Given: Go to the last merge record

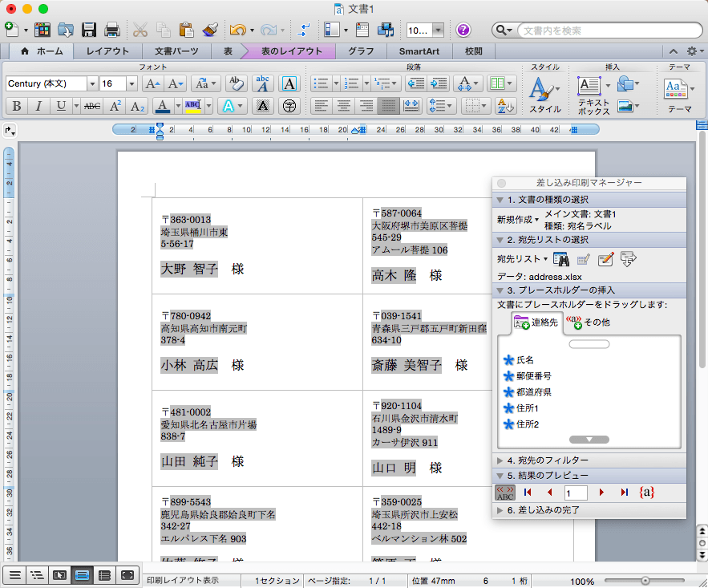Looking at the screenshot, I should click(x=624, y=492).
